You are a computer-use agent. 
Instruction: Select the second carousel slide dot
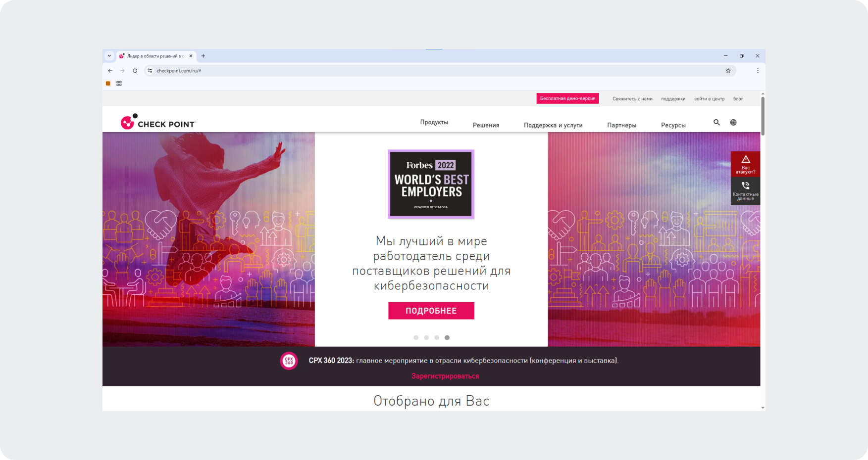(x=426, y=338)
